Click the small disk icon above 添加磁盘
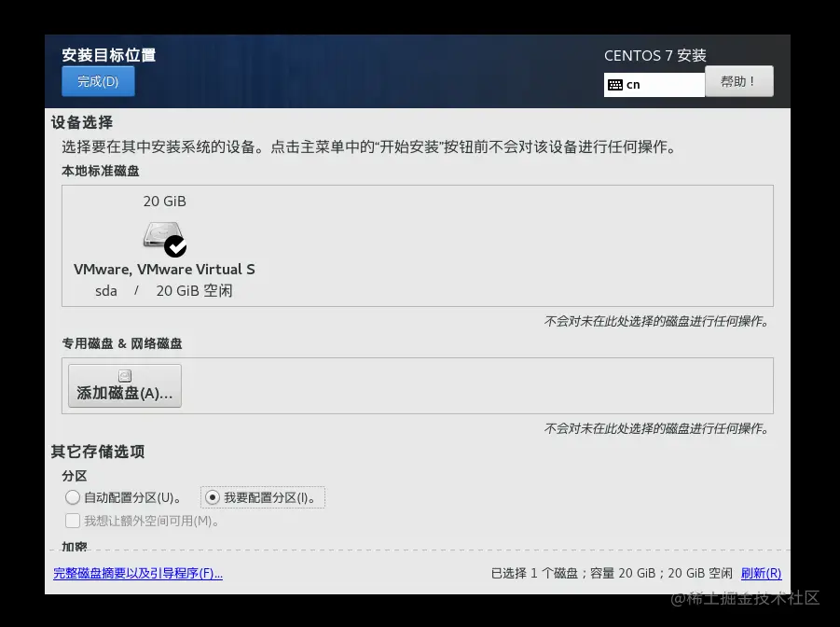The image size is (840, 627). (x=125, y=375)
